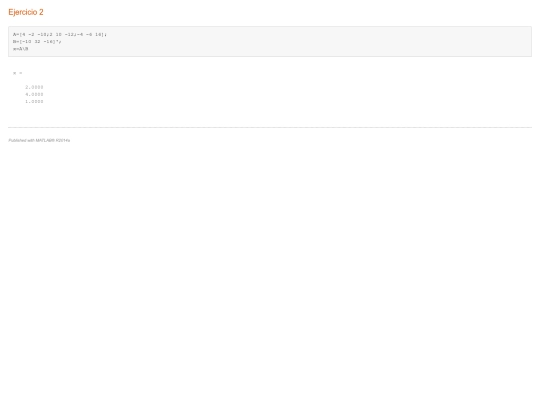Click the code line "x=A\B"

(21, 49)
